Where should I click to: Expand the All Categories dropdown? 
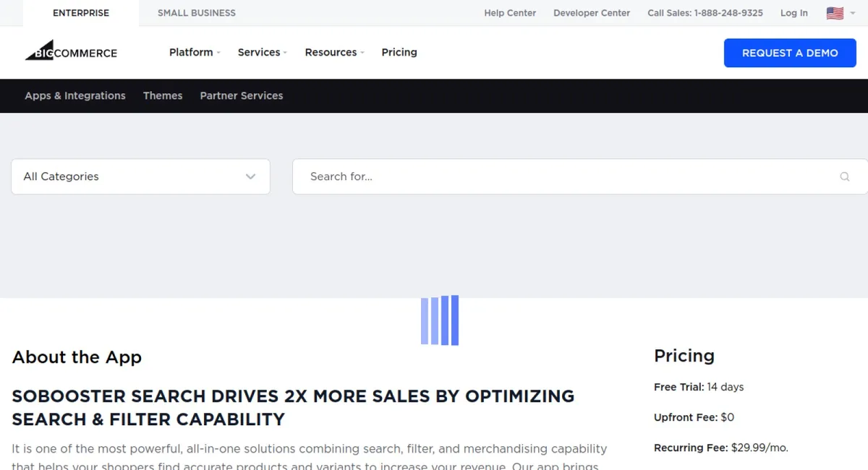tap(140, 176)
